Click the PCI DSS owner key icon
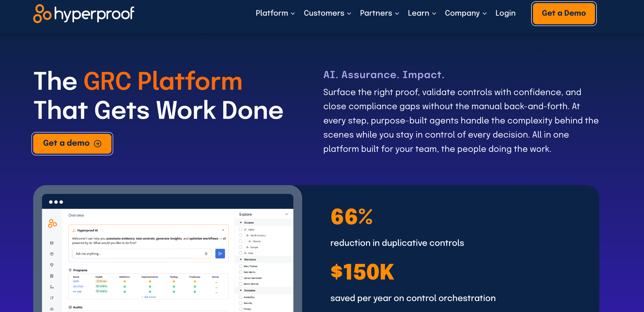The height and width of the screenshot is (312, 644). 216,293
